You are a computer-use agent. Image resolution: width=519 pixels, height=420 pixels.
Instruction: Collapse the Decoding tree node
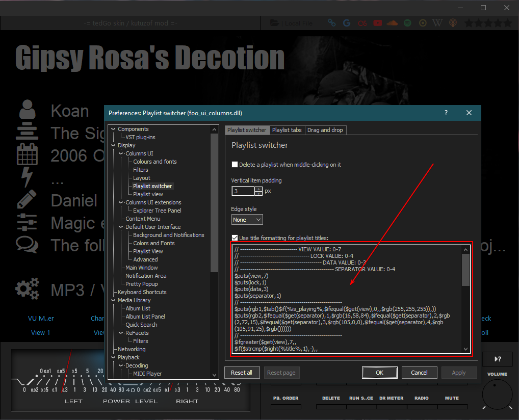click(x=121, y=365)
